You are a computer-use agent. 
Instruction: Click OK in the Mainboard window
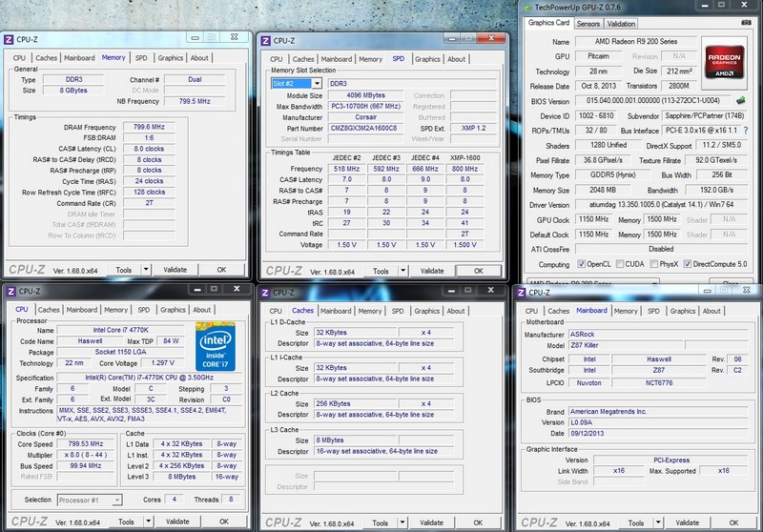click(x=733, y=522)
